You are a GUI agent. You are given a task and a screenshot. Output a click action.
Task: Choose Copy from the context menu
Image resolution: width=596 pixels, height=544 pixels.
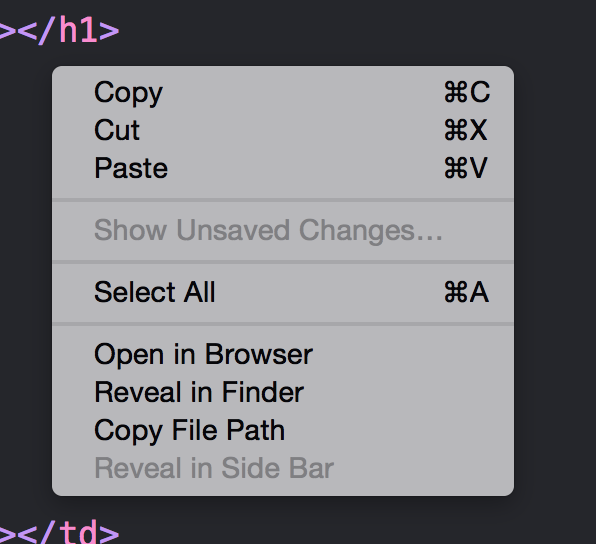tap(283, 92)
